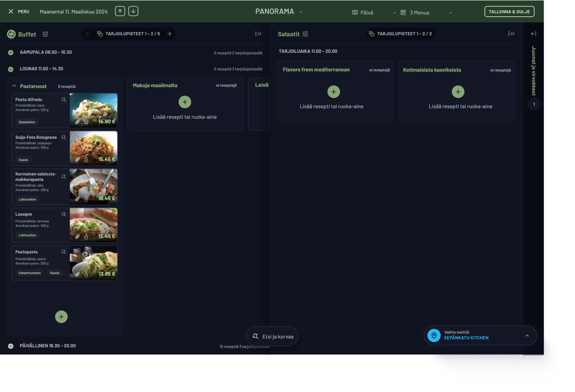Image resolution: width=575 pixels, height=392 pixels.
Task: Add recipe to Makuja maailmalta
Action: pyautogui.click(x=185, y=102)
